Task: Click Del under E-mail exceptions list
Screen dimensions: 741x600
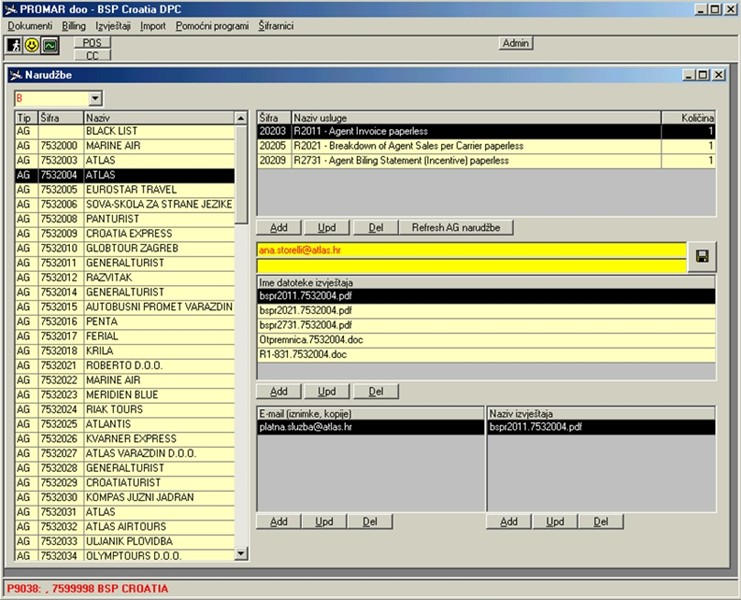Action: click(370, 522)
